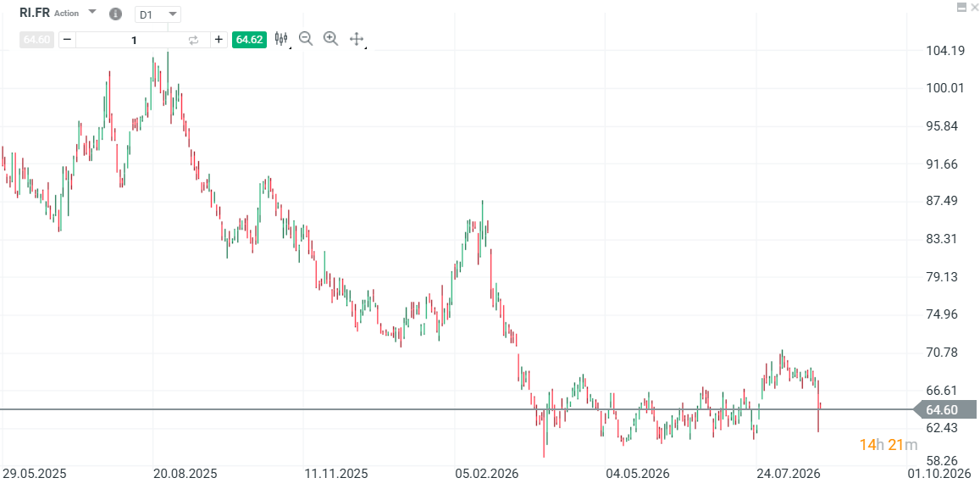Image resolution: width=980 pixels, height=489 pixels.
Task: Click the volume input field showing 1
Action: click(x=134, y=40)
